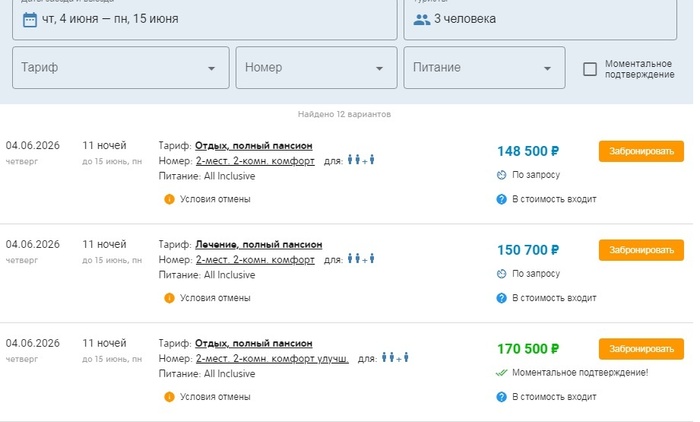Enable 'Моментальное подтверждение' checkbox
Viewport: 700px width, 422px height.
point(590,69)
